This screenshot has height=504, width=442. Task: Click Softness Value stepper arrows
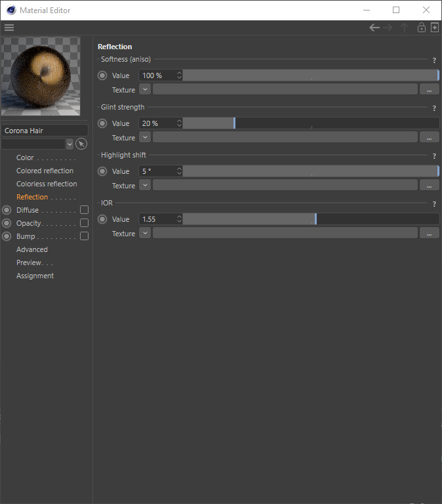pos(179,75)
